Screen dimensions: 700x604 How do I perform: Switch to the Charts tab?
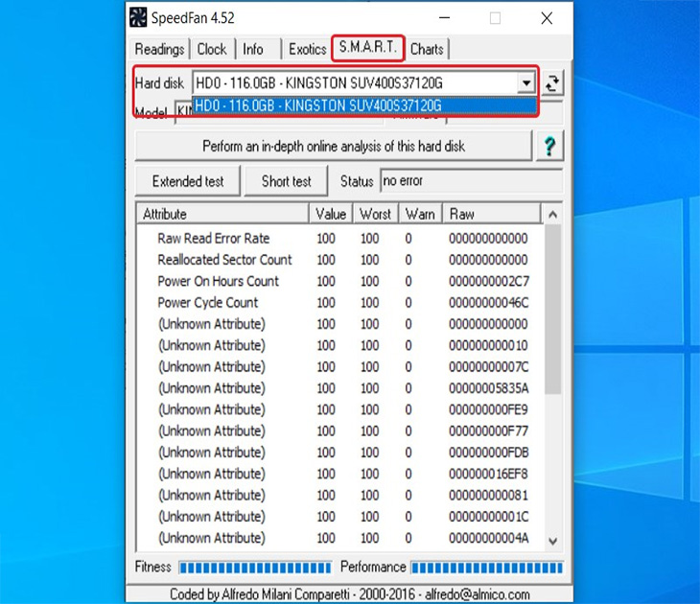(427, 49)
